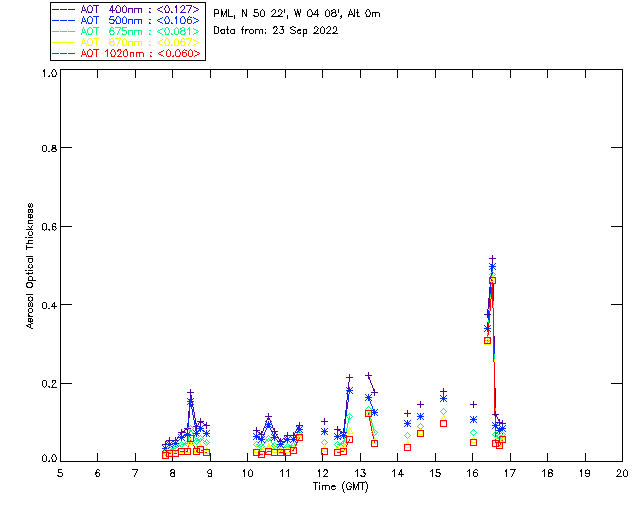Click the purple plus marker peak near 8.5
The width and height of the screenshot is (640, 512).
[x=191, y=393]
